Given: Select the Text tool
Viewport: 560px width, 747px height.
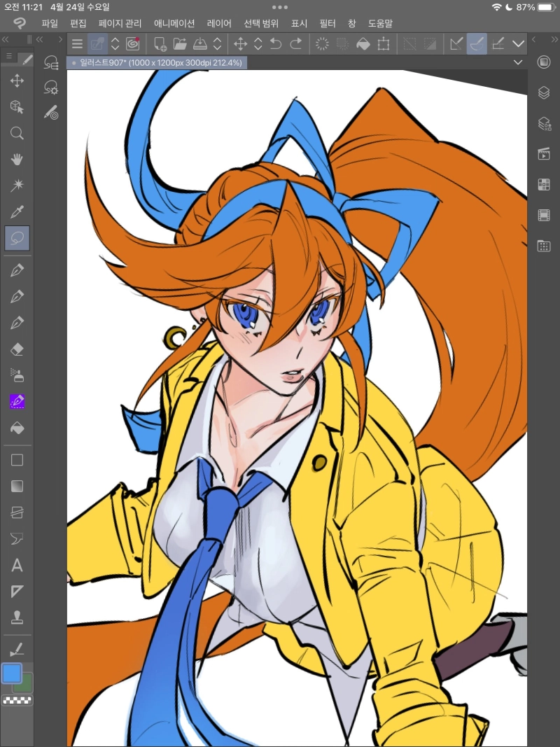Looking at the screenshot, I should click(17, 566).
